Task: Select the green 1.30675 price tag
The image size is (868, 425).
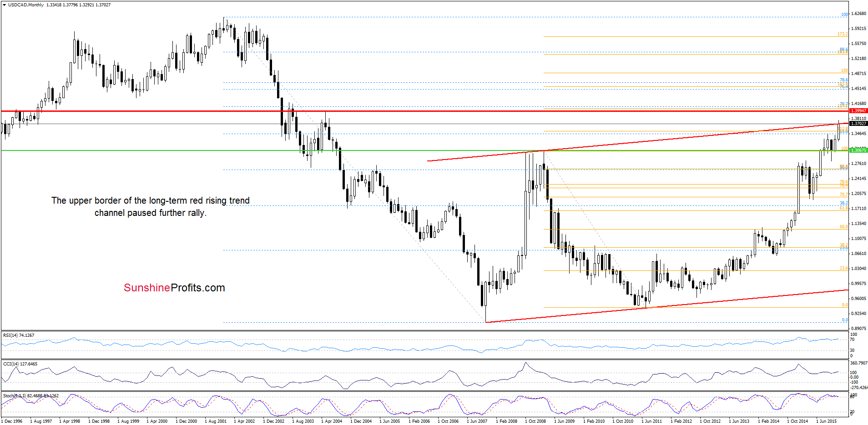Action: click(858, 150)
